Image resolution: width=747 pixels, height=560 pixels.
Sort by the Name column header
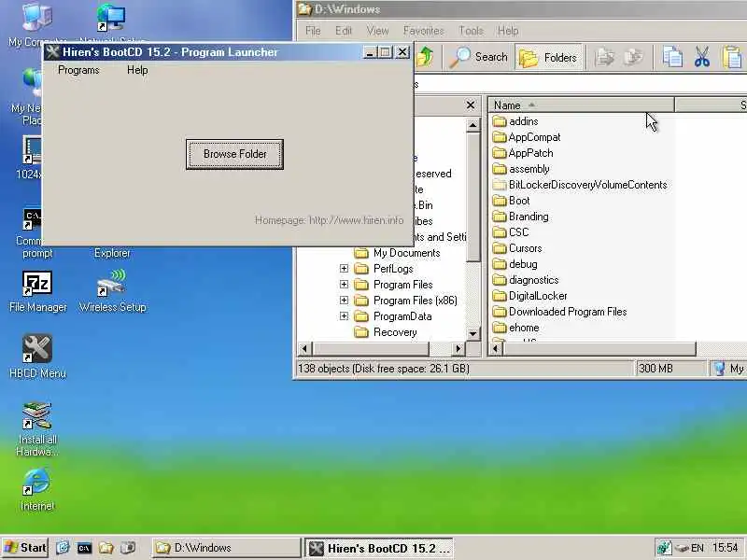[x=581, y=105]
